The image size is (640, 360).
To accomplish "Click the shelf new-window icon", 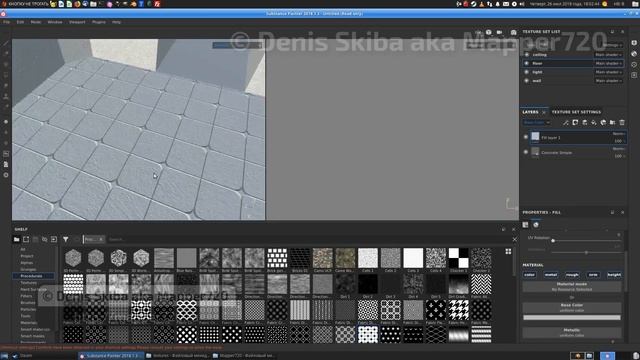I will point(26,239).
